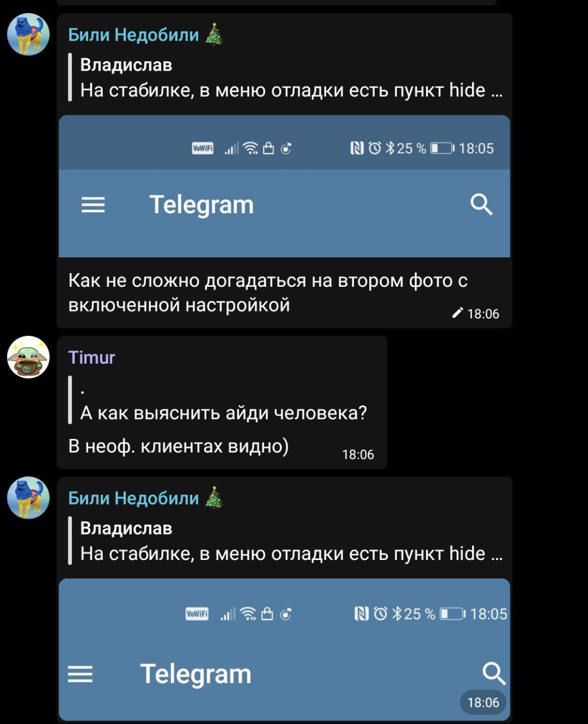Viewport: 588px width, 724px height.
Task: Tap the 18:06 time badge on the bottom photo
Action: (x=483, y=703)
